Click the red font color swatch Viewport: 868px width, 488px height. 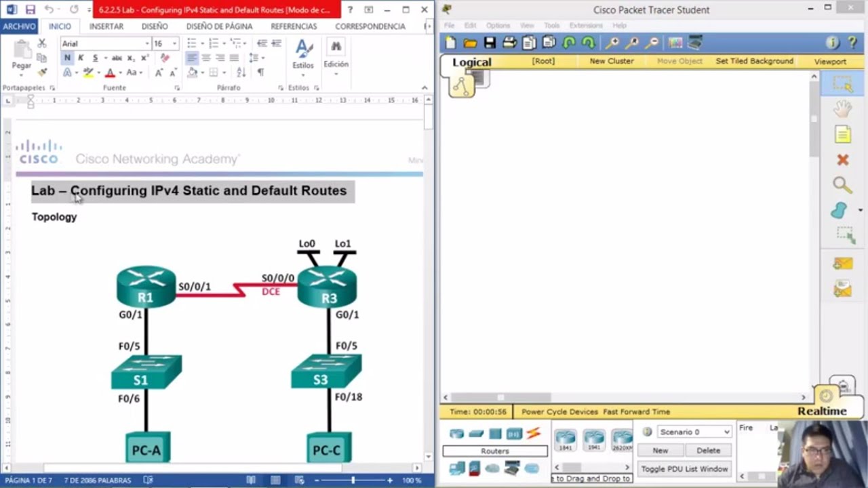[110, 73]
